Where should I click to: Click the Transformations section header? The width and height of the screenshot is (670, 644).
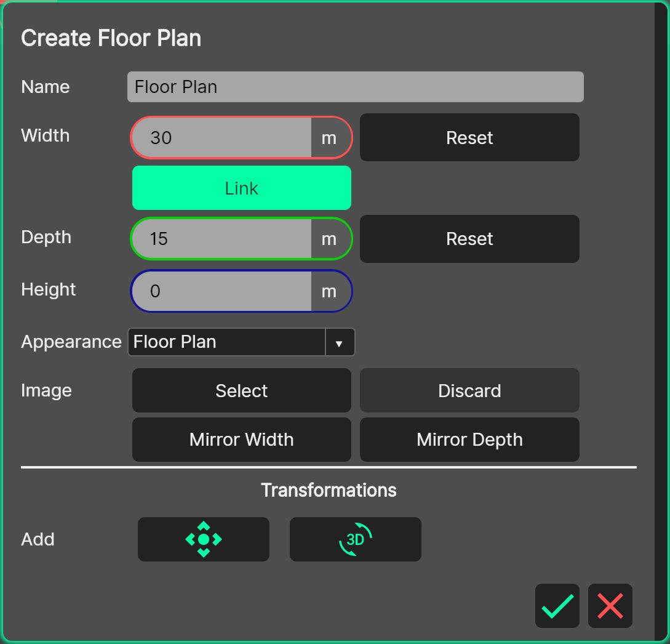point(329,490)
